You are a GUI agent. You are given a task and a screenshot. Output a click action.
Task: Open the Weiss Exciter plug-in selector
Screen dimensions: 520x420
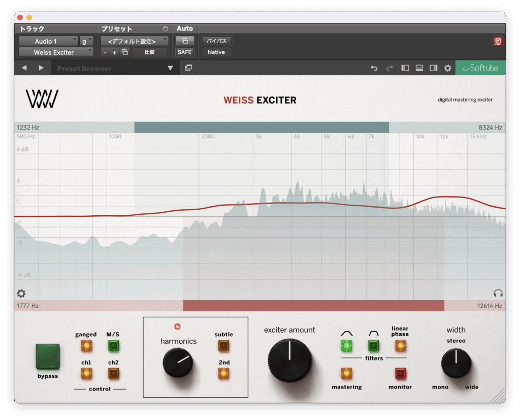click(56, 52)
